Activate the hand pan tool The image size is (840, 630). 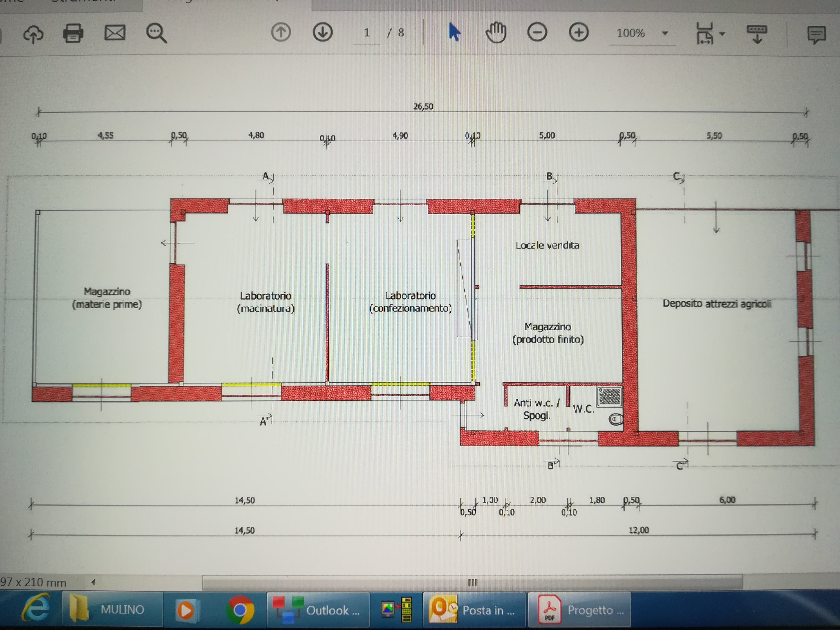[x=496, y=33]
